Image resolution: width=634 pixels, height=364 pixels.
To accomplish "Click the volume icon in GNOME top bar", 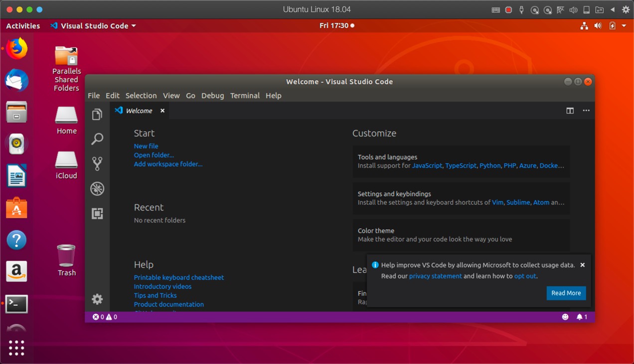I will click(598, 26).
